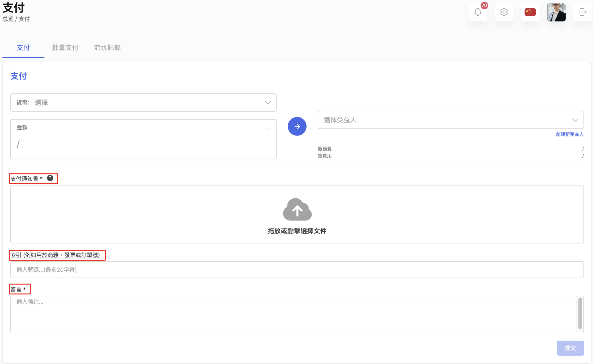Click the 索引 (例如用於商務，發票或訂單號) label
Image resolution: width=593 pixels, height=364 pixels.
(55, 255)
